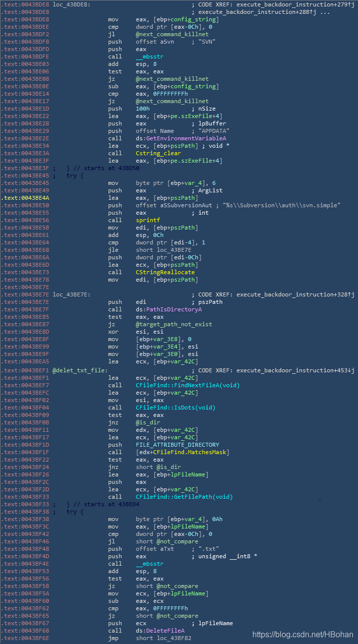Image resolution: width=358 pixels, height=644 pixels.
Task: Select the address .text:0043BF68
Action: 25,631
